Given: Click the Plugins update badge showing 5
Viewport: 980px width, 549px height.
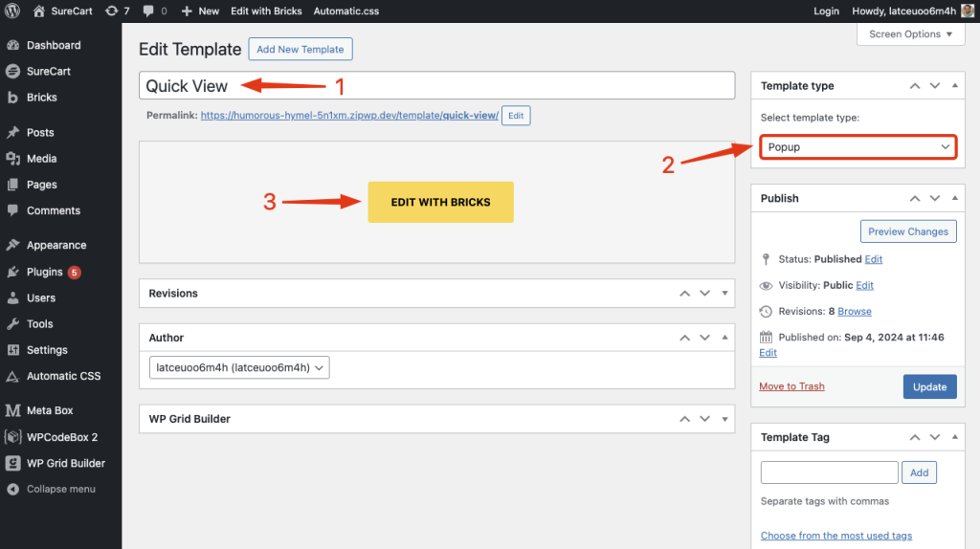Looking at the screenshot, I should [x=75, y=273].
